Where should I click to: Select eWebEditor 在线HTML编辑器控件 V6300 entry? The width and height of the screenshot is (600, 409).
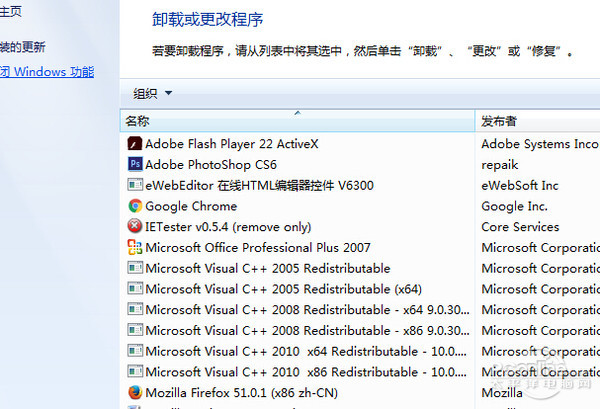click(x=259, y=185)
